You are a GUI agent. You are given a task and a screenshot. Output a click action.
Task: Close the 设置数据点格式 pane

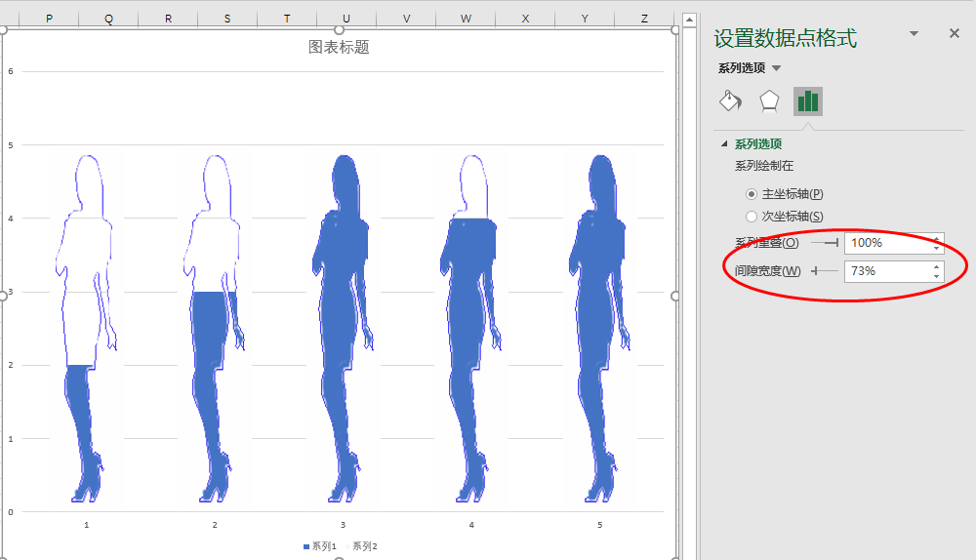pyautogui.click(x=955, y=33)
